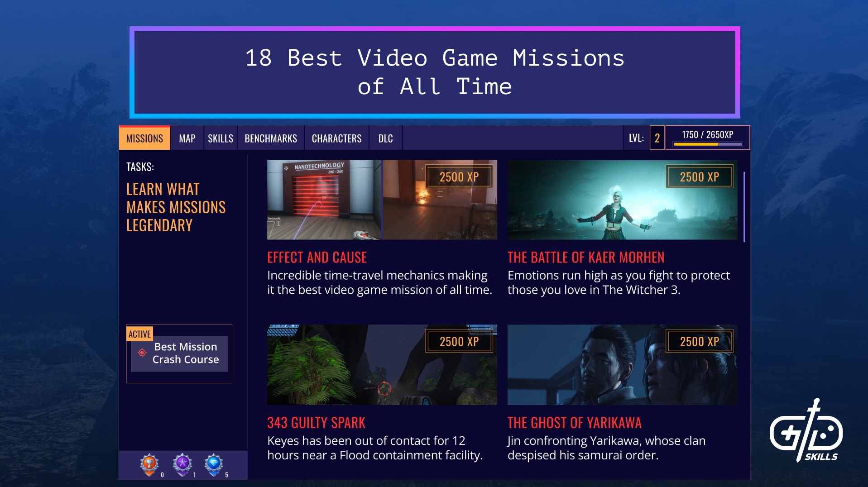Viewport: 868px width, 487px height.
Task: Click the Jin confronting Yarikawa description
Action: (606, 448)
